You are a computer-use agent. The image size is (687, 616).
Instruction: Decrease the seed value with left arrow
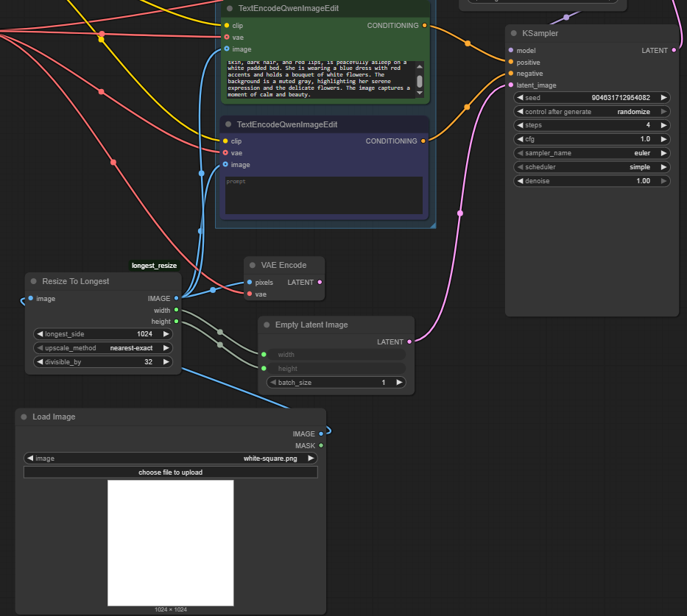tap(520, 98)
